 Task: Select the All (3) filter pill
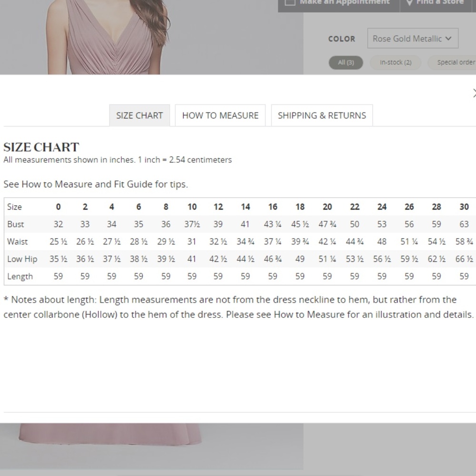[346, 62]
